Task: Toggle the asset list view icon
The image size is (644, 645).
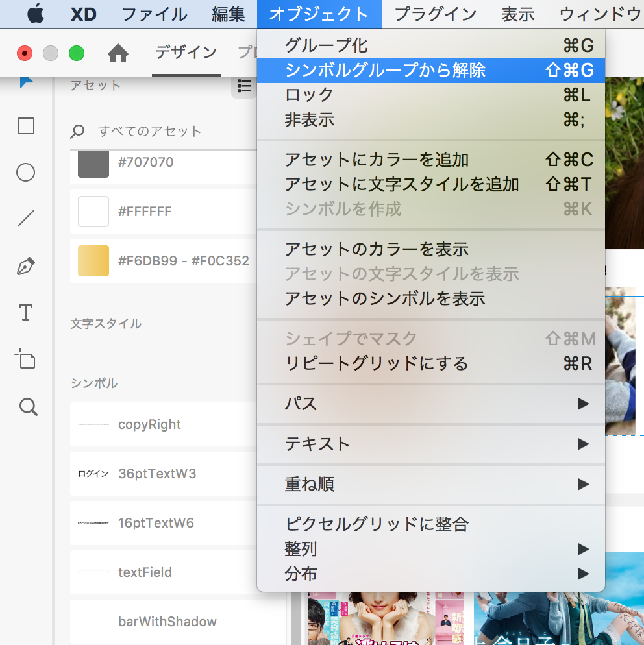Action: (243, 86)
